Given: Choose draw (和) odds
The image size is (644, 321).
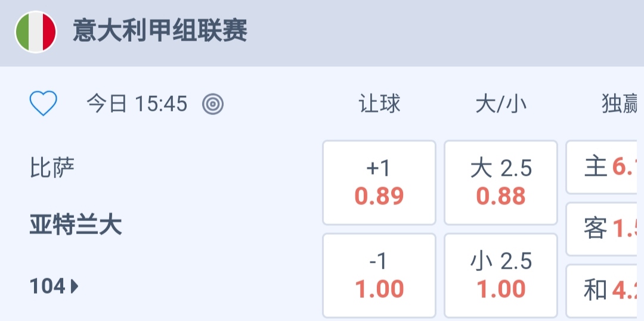Looking at the screenshot, I should click(x=605, y=291).
